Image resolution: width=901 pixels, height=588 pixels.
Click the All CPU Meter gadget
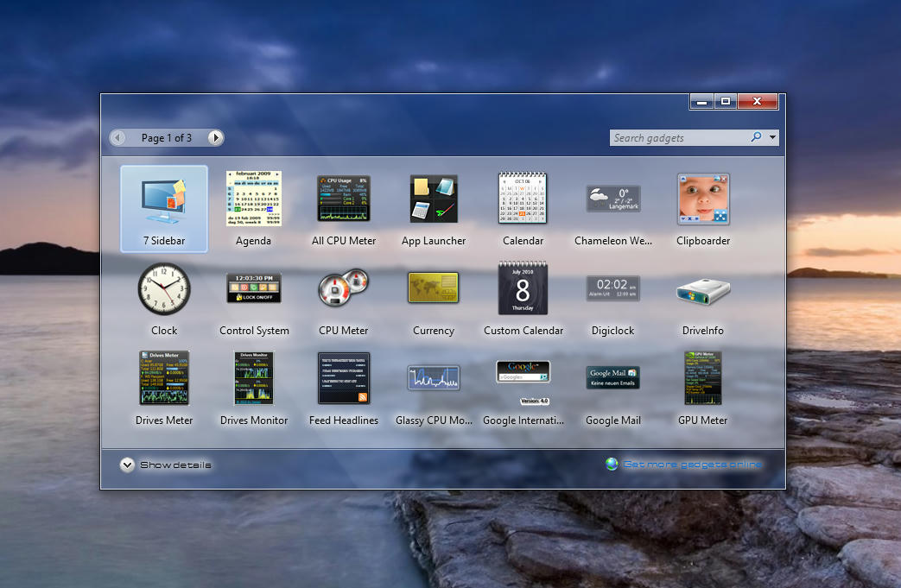[x=344, y=199]
